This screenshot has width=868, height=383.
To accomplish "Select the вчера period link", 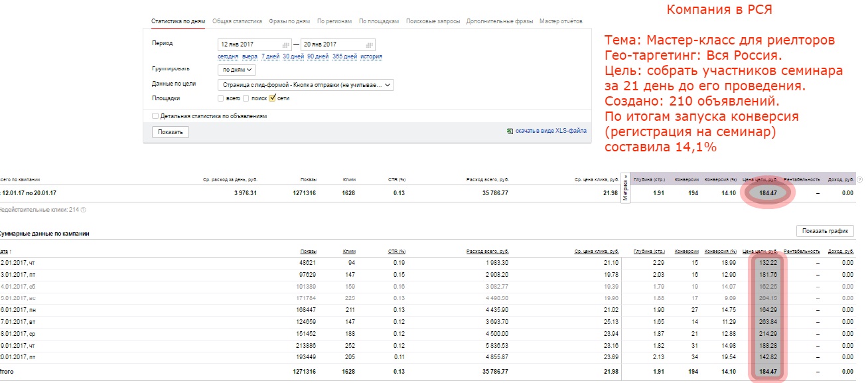I will [250, 56].
